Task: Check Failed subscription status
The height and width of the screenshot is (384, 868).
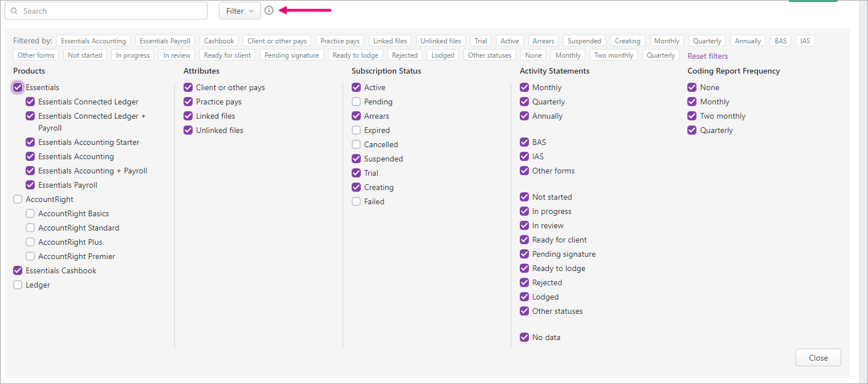Action: 356,201
